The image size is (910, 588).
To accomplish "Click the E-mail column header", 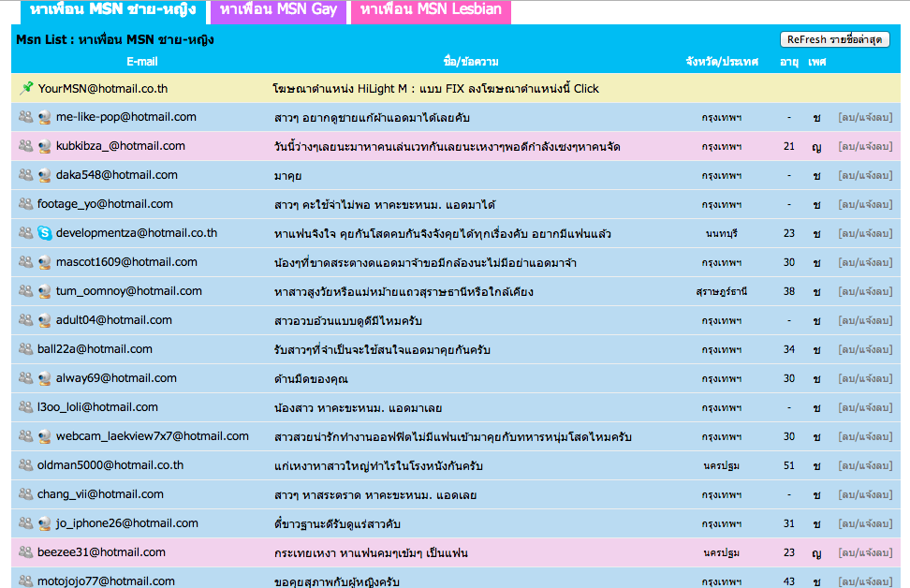I will 142,62.
